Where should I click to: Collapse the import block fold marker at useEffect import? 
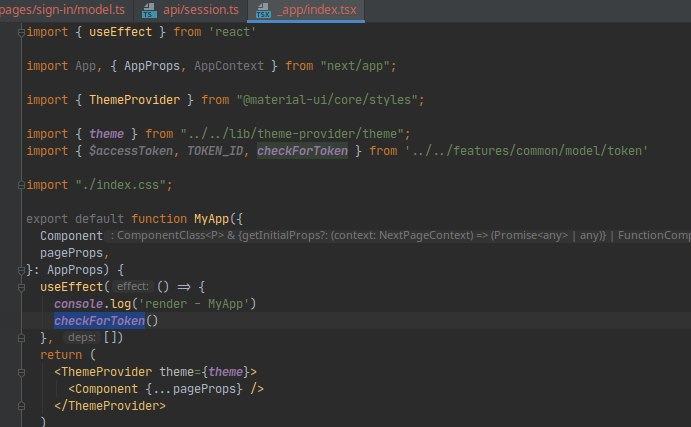21,32
